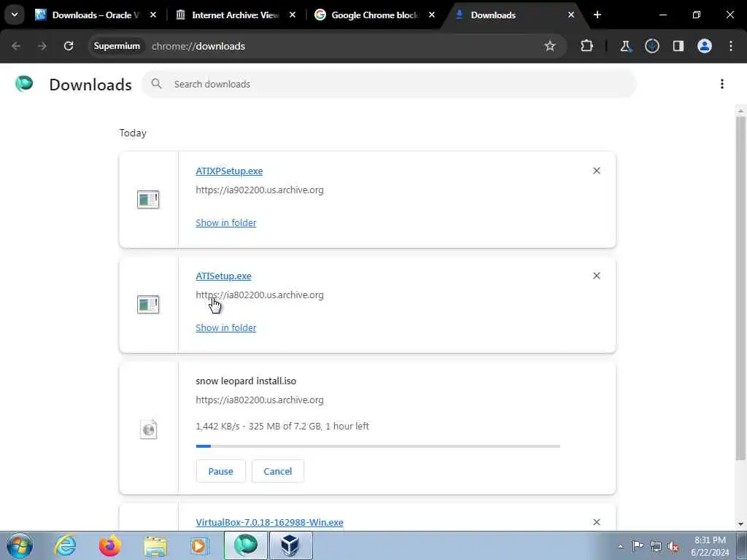747x560 pixels.
Task: Remove ATISetup.exe from the list
Action: [597, 276]
